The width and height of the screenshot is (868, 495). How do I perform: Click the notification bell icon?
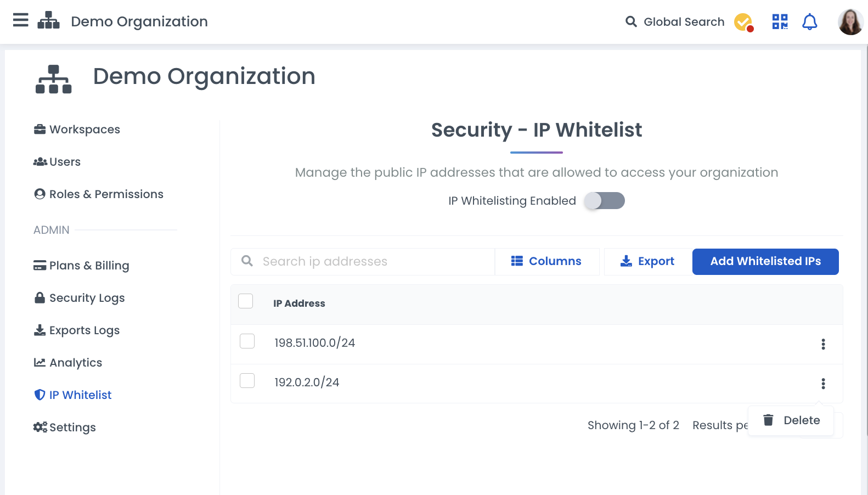click(x=809, y=22)
